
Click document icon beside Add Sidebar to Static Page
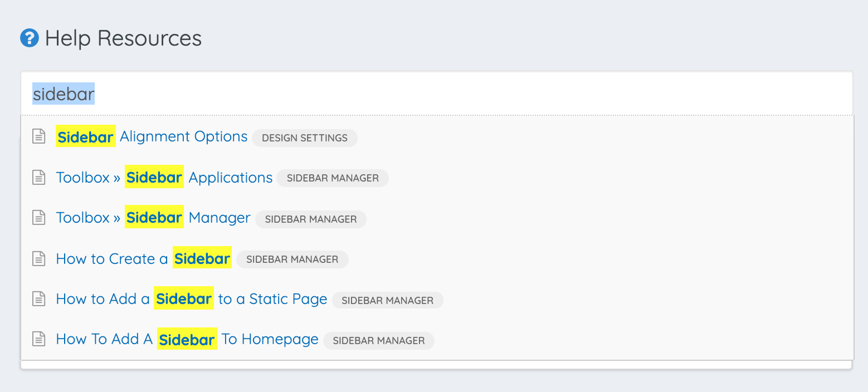pyautogui.click(x=38, y=299)
